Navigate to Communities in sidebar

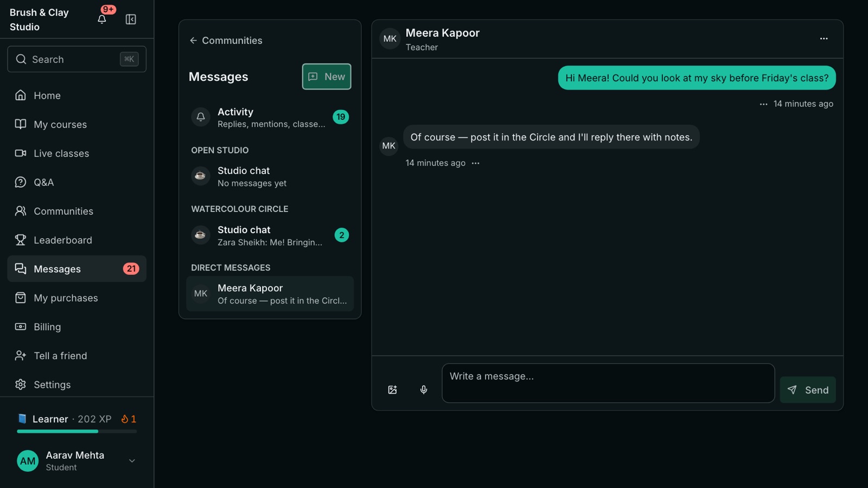[x=77, y=211]
